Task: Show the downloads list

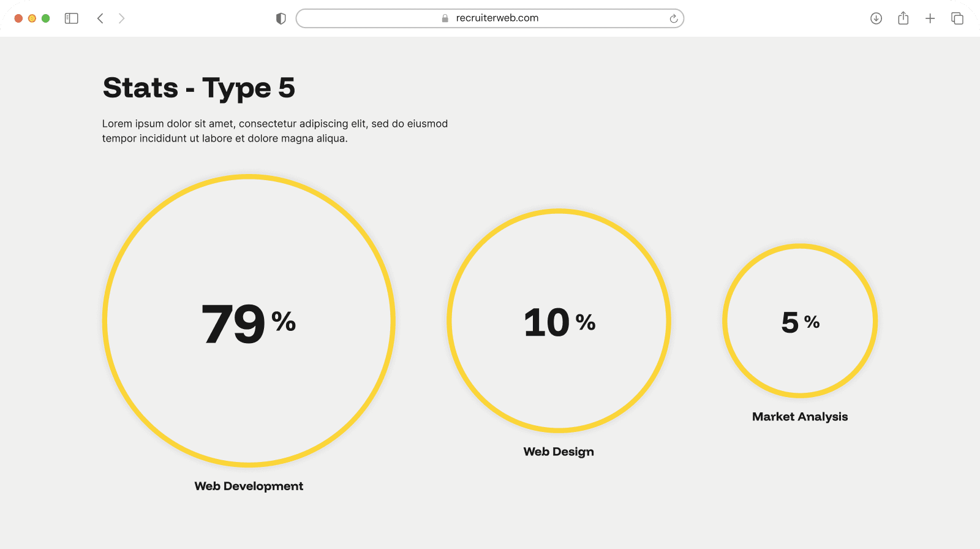Action: click(x=876, y=18)
